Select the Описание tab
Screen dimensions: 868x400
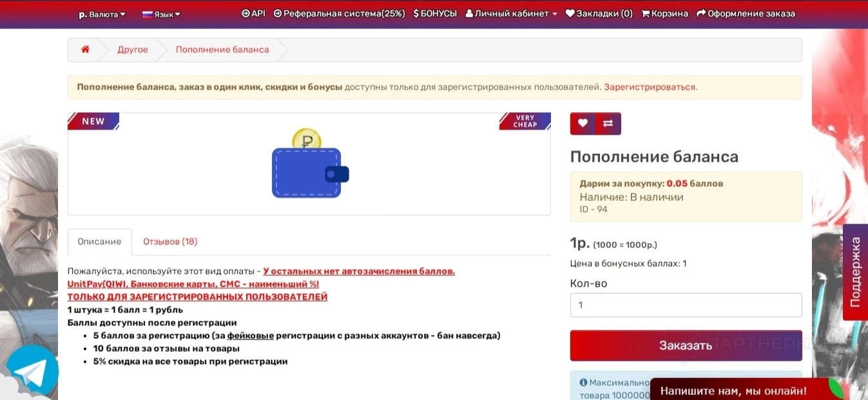pos(99,242)
